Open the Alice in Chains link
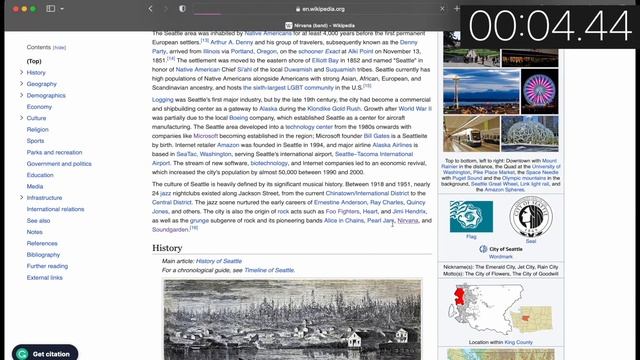The width and height of the screenshot is (640, 360). point(344,220)
